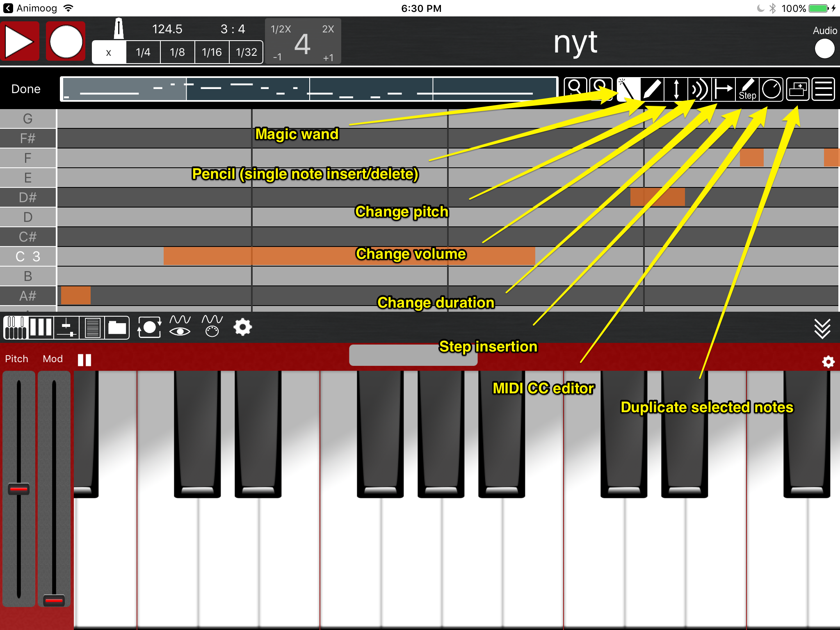The height and width of the screenshot is (630, 840).
Task: Switch to the piano keyboard view
Action: coord(16,328)
